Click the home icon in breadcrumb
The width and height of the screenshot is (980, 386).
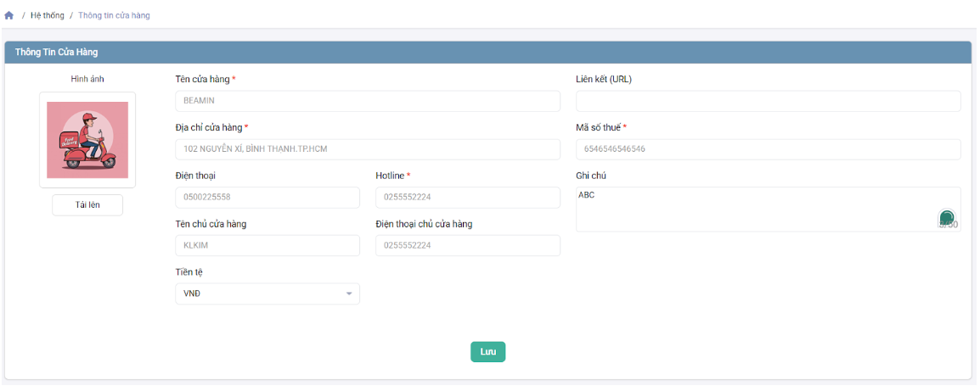(x=9, y=15)
